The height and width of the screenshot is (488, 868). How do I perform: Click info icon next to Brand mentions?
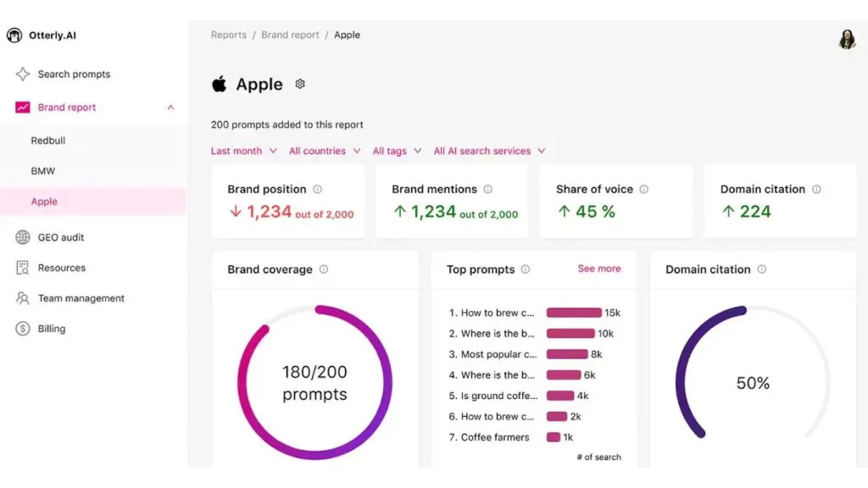[487, 189]
